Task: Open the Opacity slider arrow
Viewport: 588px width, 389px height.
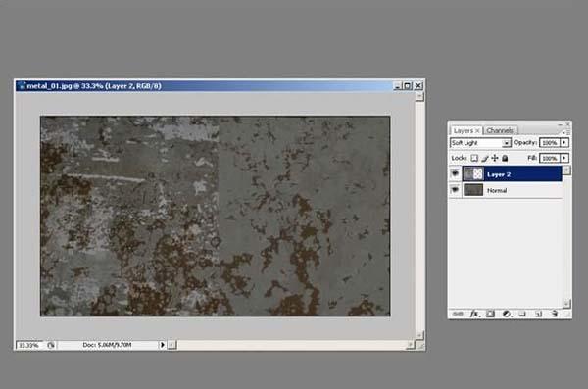Action: 564,142
